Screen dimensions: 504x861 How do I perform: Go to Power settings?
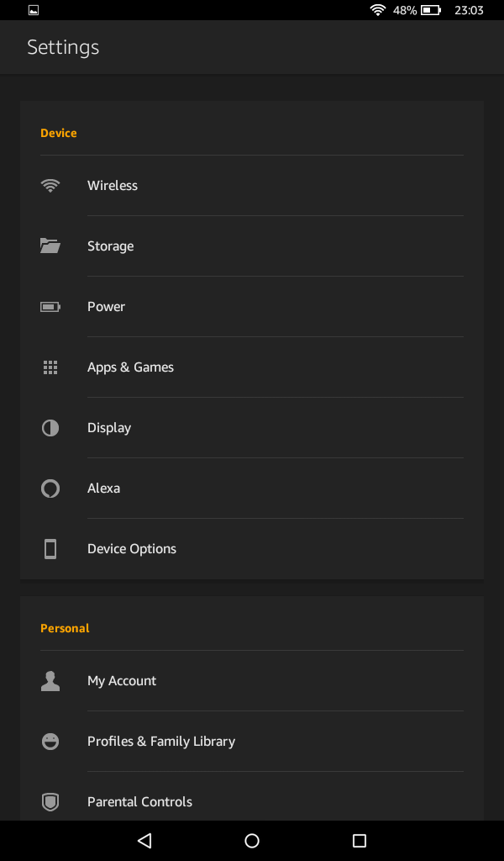point(107,307)
